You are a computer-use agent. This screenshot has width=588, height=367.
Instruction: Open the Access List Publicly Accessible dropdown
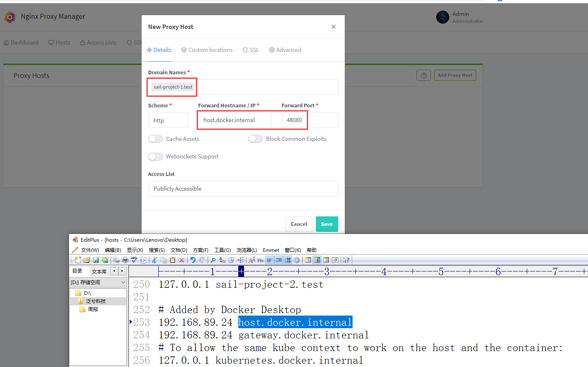click(x=243, y=189)
